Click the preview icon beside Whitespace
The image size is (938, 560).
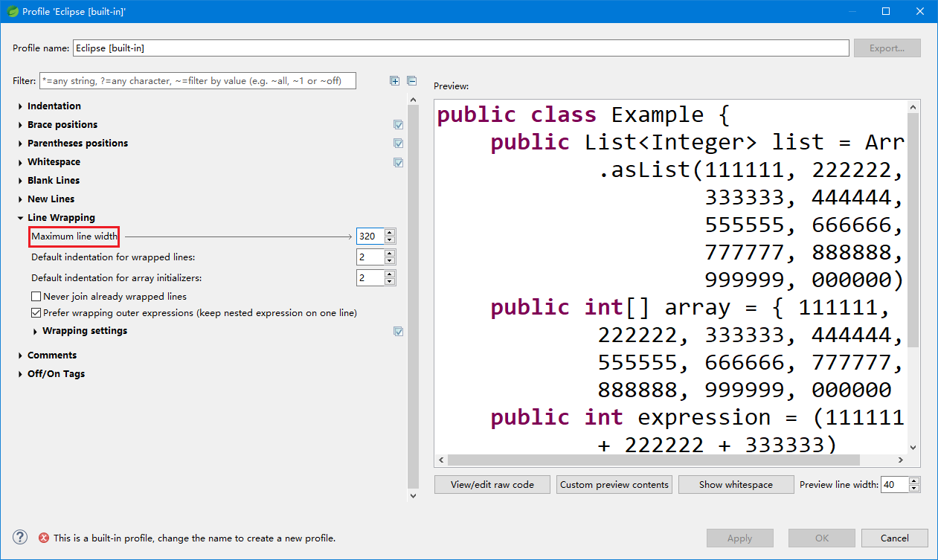click(399, 162)
